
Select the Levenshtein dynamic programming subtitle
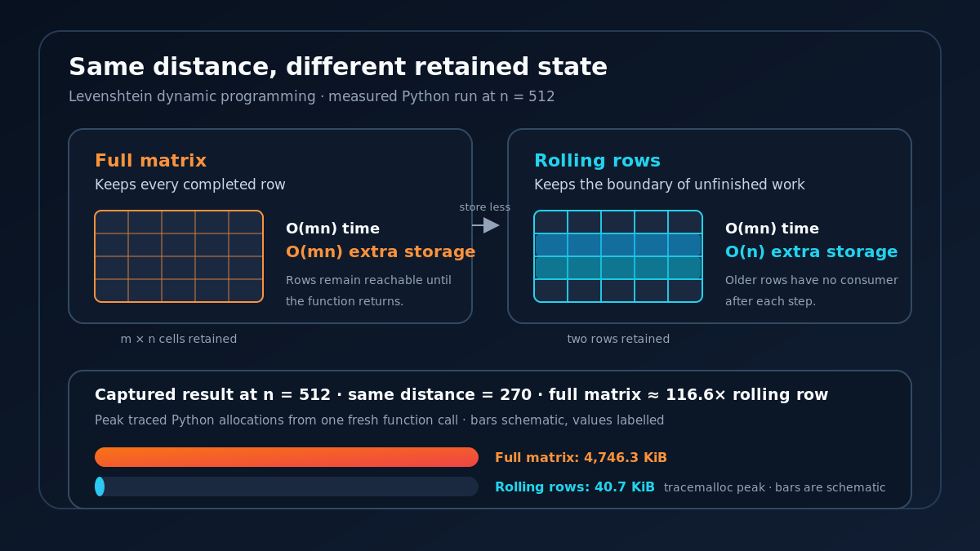[312, 97]
